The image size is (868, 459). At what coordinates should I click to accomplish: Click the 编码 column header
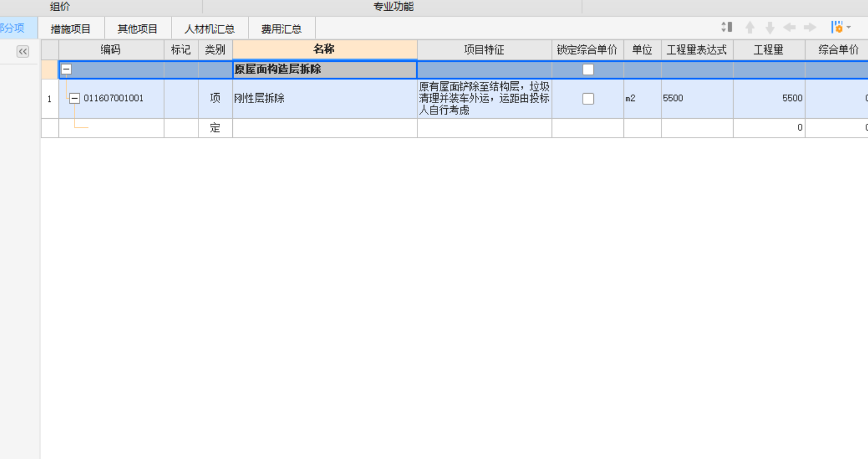coord(111,50)
